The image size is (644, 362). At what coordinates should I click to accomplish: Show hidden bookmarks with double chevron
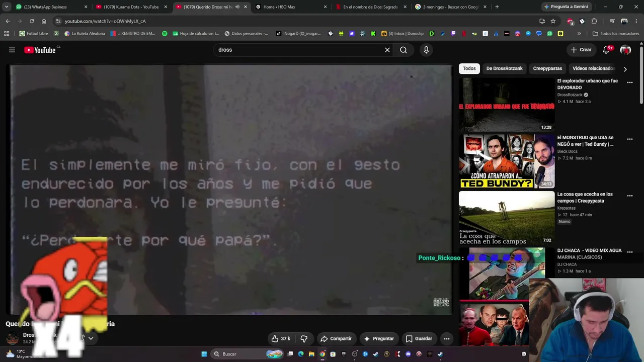pos(579,34)
